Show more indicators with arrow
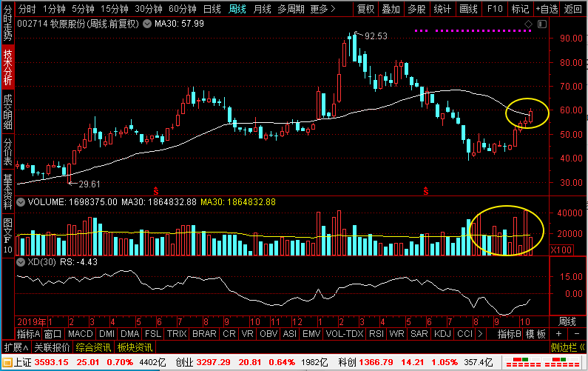588x371 pixels. 480,334
